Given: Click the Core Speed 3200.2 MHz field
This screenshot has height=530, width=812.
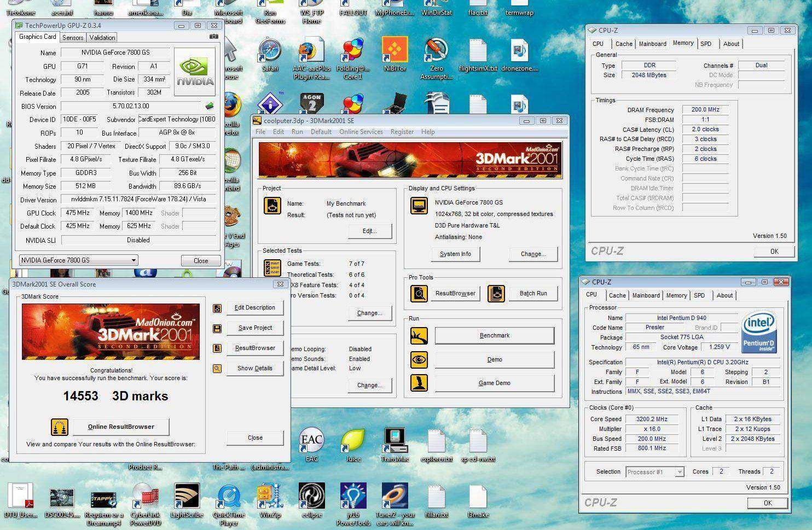Looking at the screenshot, I should pyautogui.click(x=652, y=419).
